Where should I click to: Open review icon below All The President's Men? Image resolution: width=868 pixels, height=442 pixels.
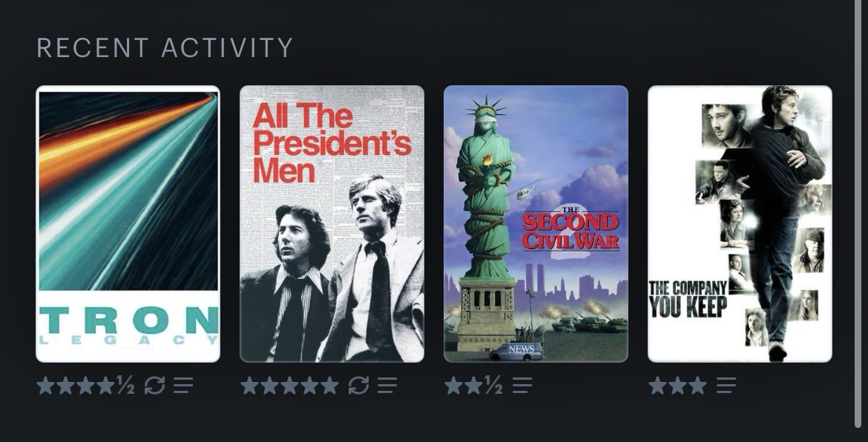387,386
